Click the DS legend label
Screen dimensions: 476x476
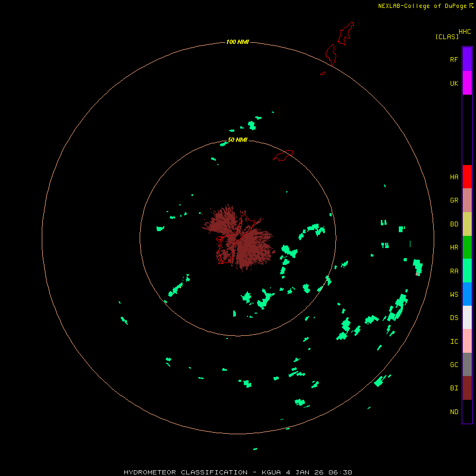coord(454,318)
